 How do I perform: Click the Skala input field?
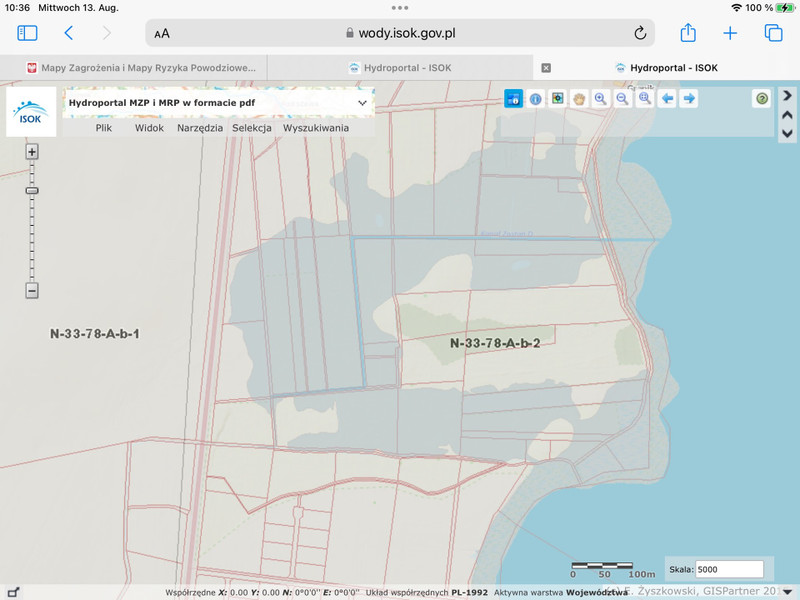[x=729, y=569]
